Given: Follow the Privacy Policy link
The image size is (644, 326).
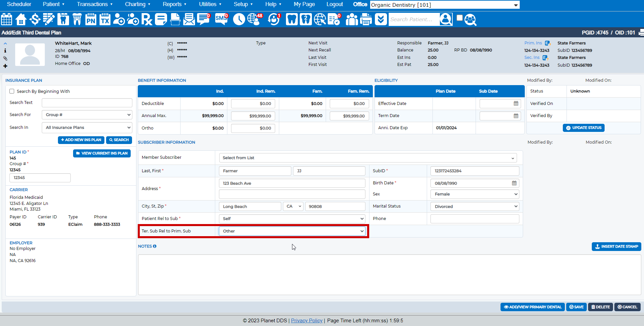Looking at the screenshot, I should pos(307,321).
